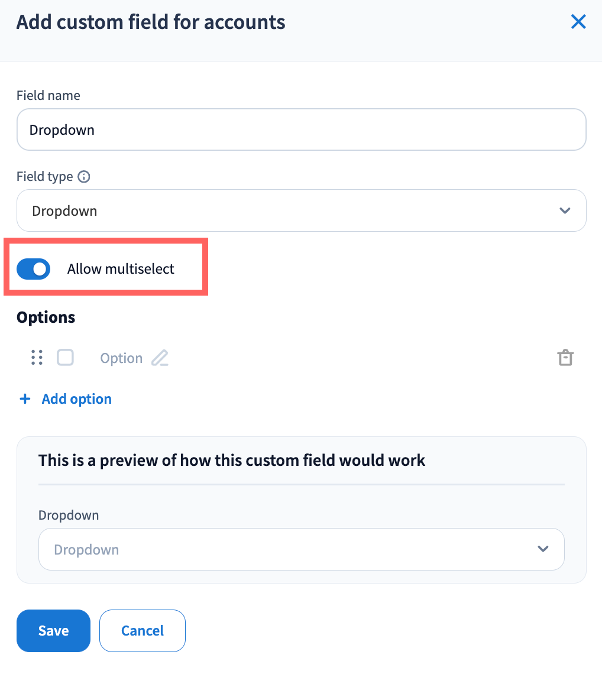Click the Option placeholder text

(121, 358)
